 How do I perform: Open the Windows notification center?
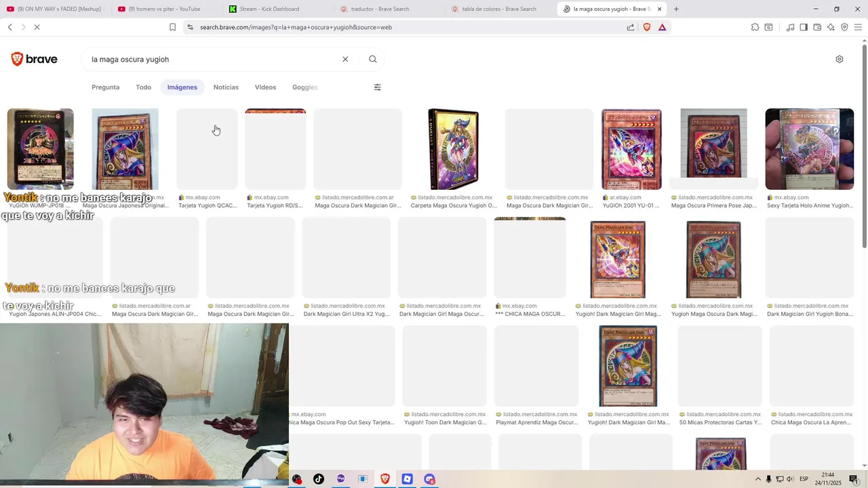coord(854,479)
